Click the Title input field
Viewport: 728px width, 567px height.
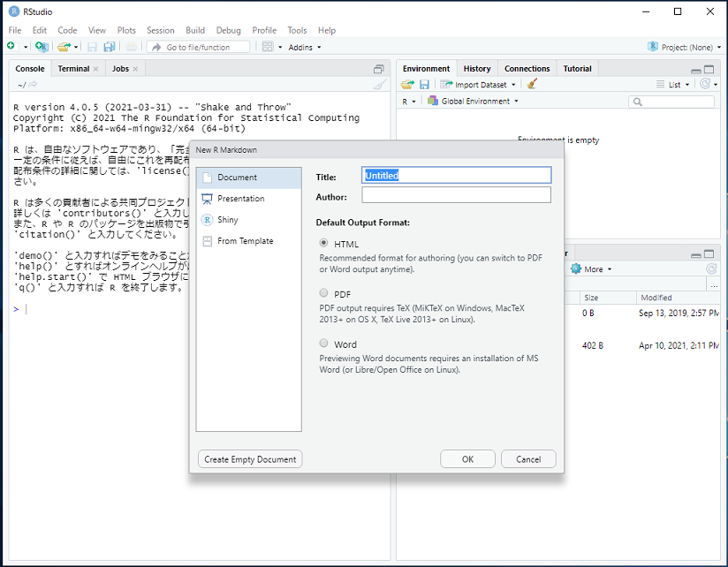457,176
